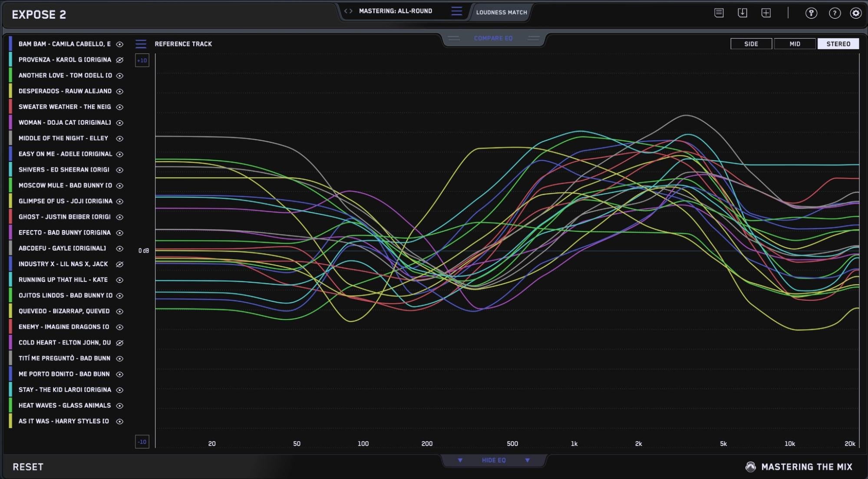Show the hidden Cold Heart track

click(120, 343)
